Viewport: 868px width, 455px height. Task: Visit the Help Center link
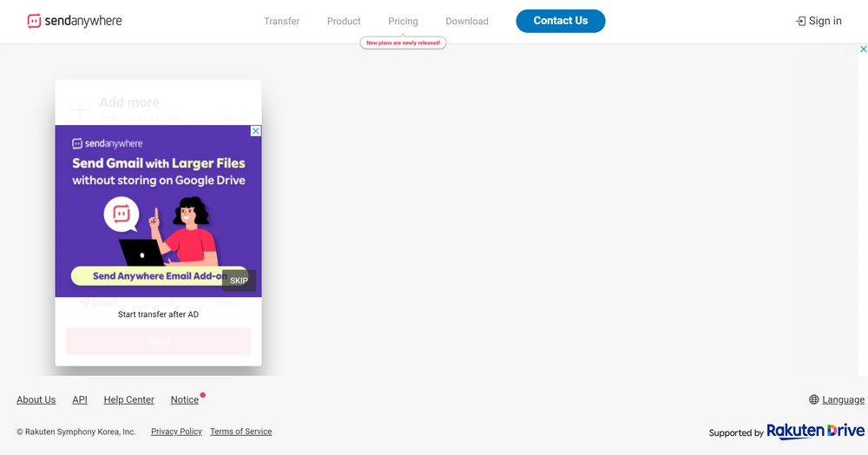point(128,399)
